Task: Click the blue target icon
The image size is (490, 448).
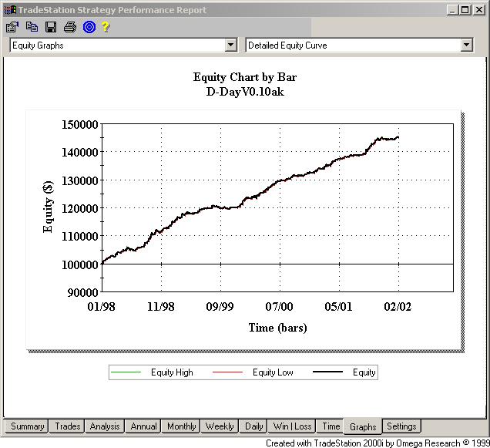Action: click(89, 27)
